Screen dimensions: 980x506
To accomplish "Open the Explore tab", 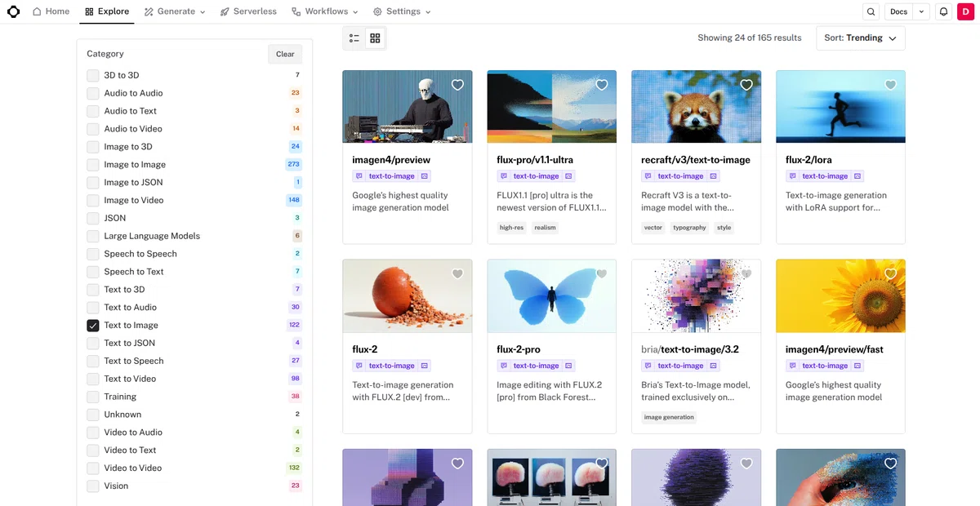I will (107, 11).
